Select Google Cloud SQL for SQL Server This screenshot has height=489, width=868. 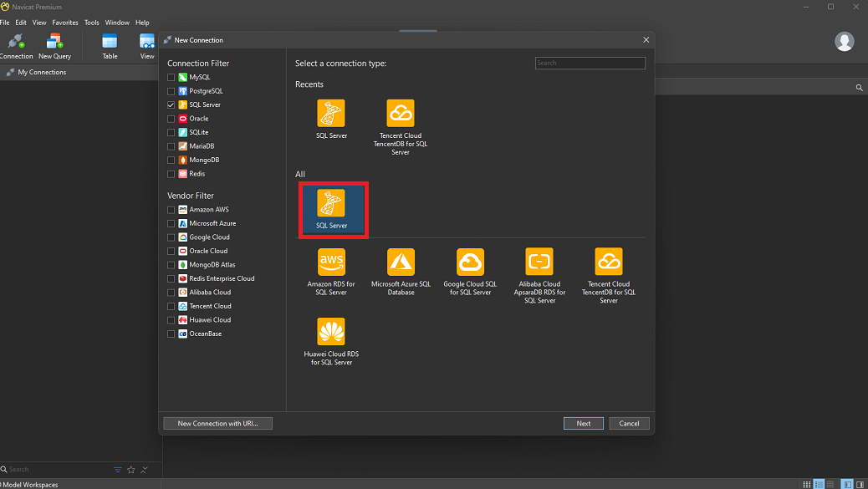pos(470,261)
